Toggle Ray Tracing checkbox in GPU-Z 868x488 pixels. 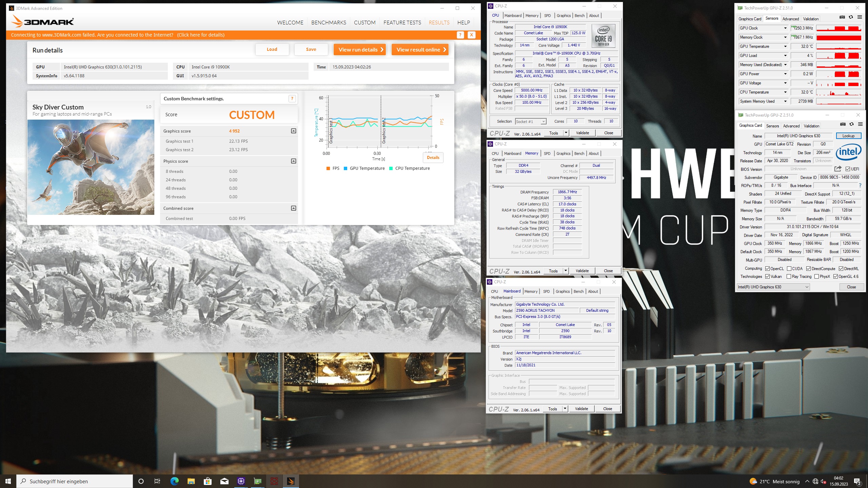tap(789, 277)
